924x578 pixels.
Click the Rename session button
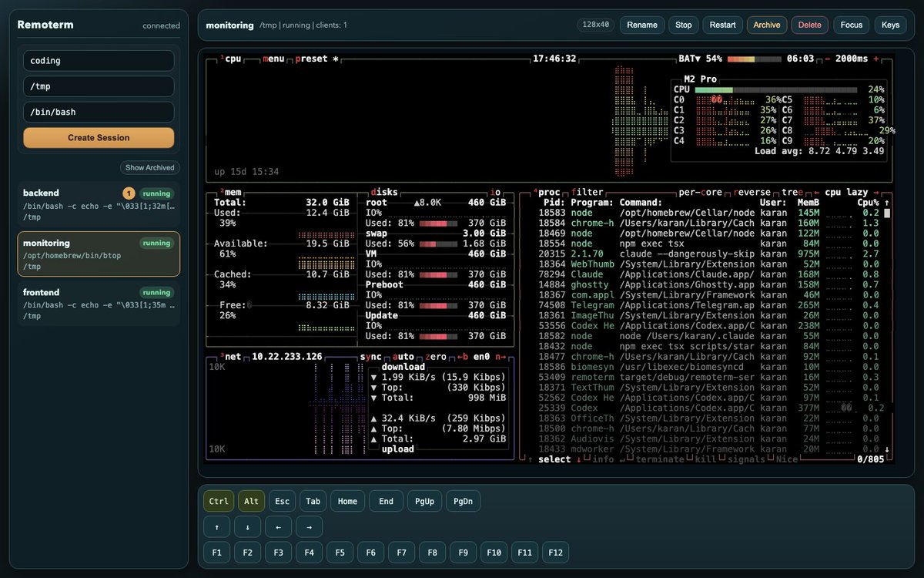coord(642,25)
